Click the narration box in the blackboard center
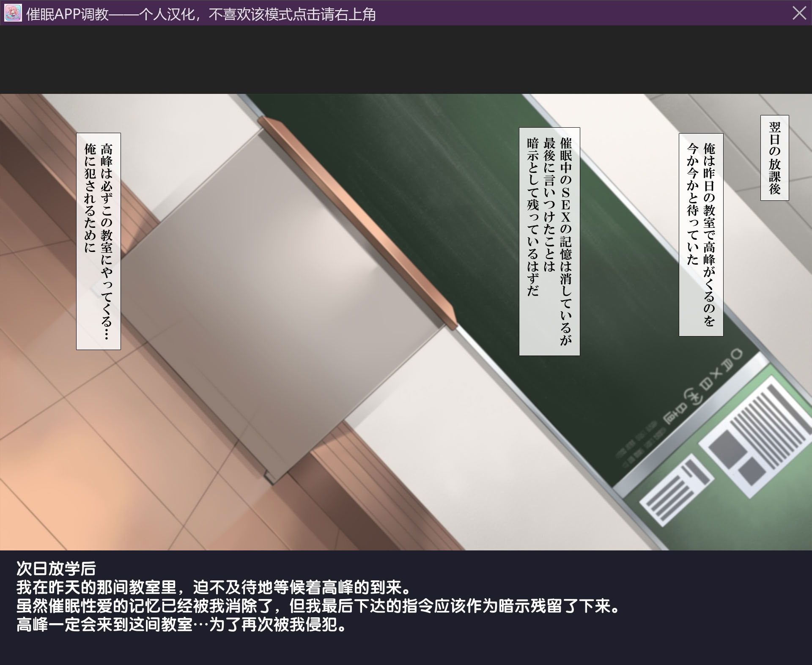Screen dimensions: 812x665 pyautogui.click(x=549, y=241)
